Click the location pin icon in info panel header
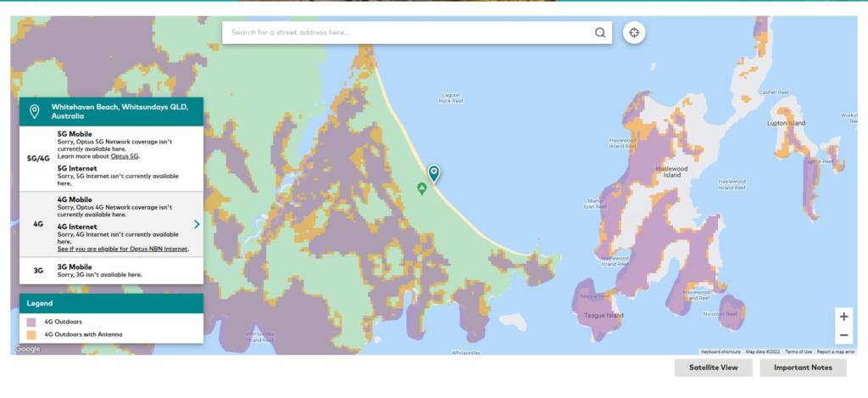 [34, 111]
